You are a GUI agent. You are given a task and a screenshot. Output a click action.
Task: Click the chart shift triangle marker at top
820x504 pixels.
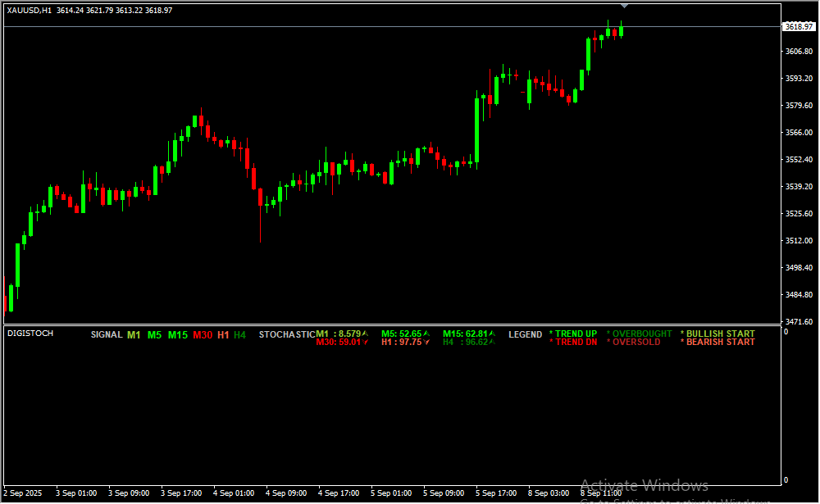coord(624,7)
